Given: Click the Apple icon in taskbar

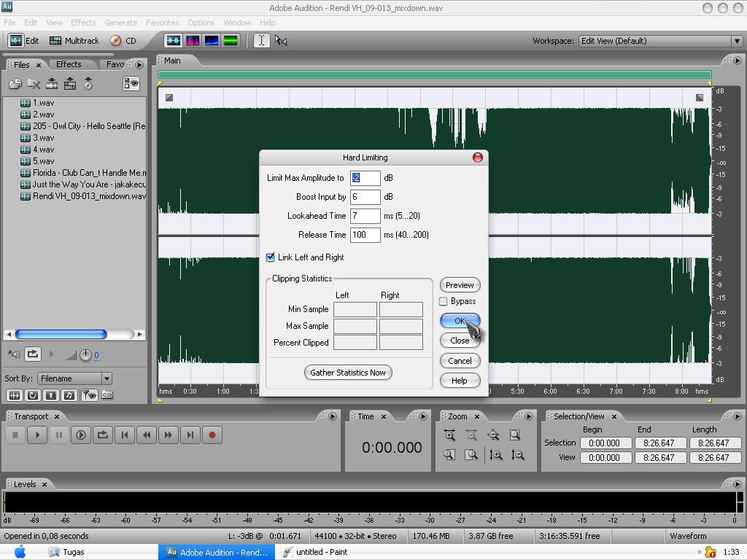Looking at the screenshot, I should click(20, 552).
